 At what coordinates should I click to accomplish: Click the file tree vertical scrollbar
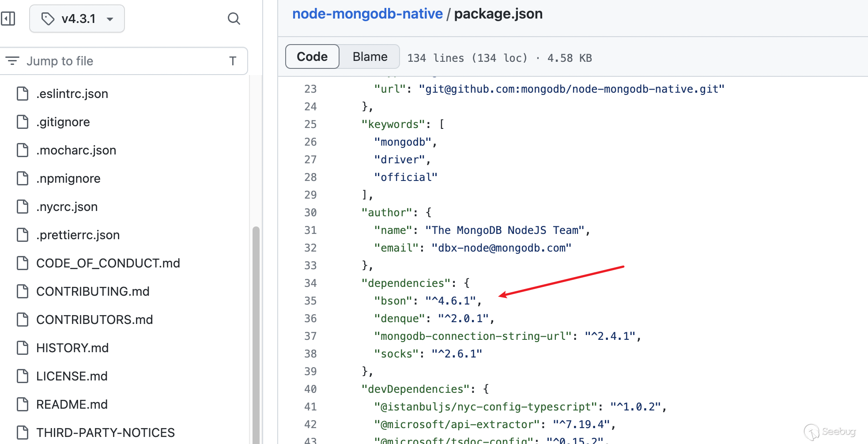pos(256,331)
